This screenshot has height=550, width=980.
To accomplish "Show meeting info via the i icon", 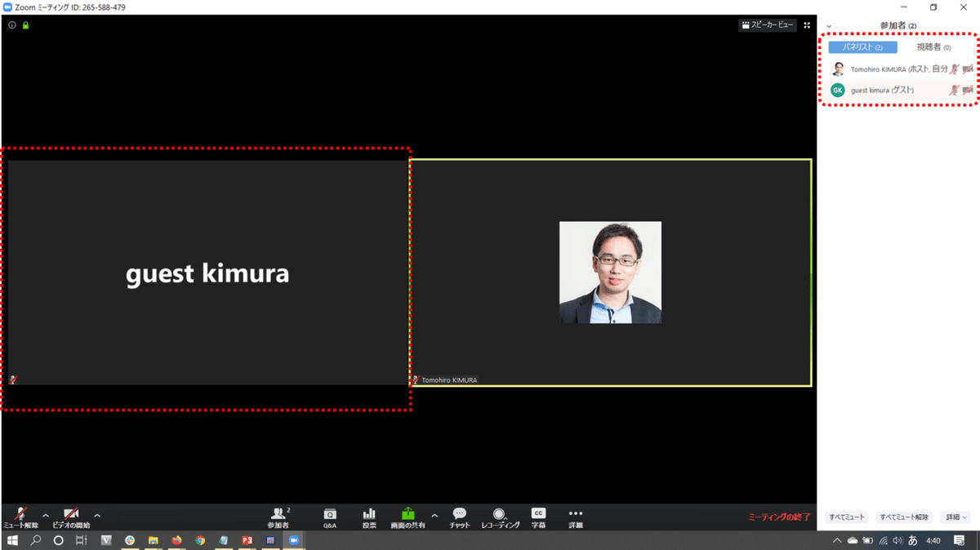I will pyautogui.click(x=12, y=25).
